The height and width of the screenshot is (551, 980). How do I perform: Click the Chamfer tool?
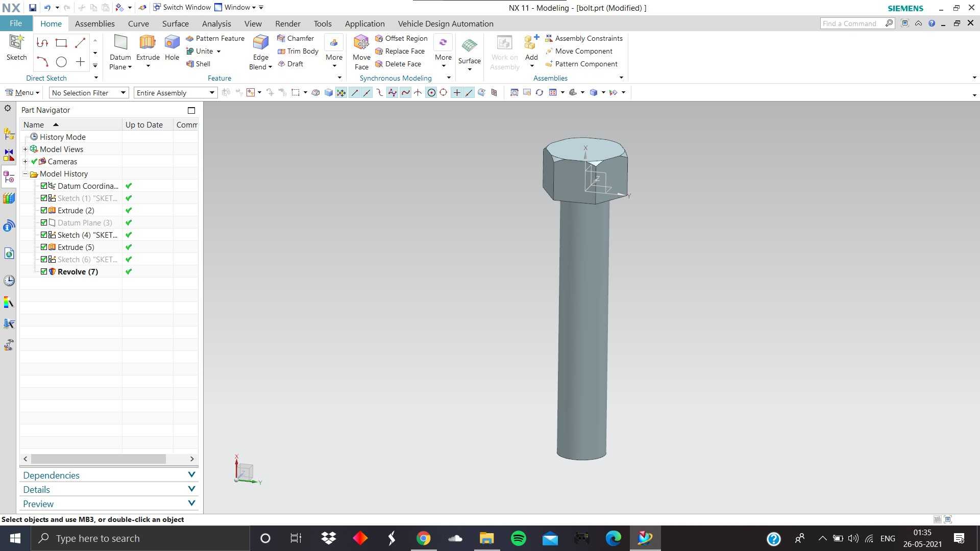(x=296, y=38)
